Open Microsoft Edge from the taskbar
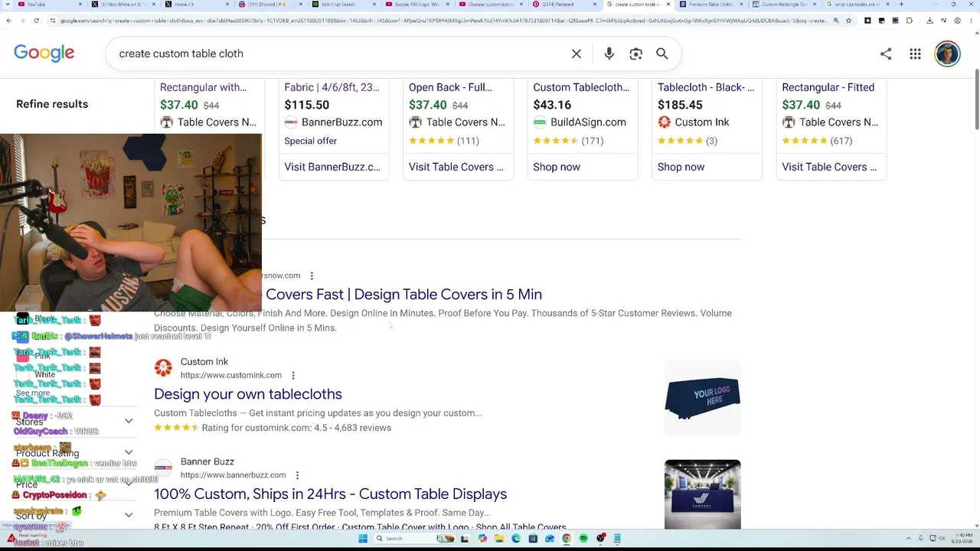 click(516, 539)
